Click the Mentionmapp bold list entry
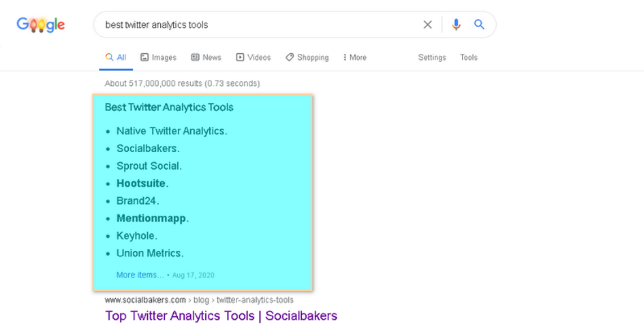Image resolution: width=644 pixels, height=332 pixels. click(153, 218)
